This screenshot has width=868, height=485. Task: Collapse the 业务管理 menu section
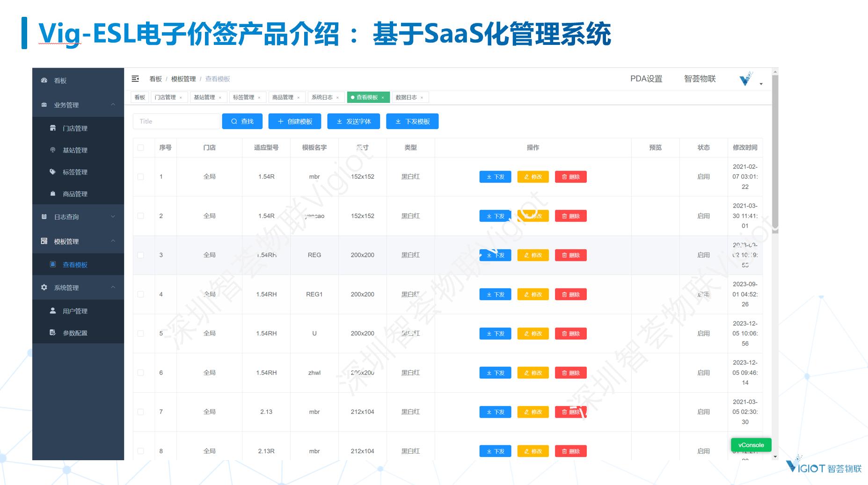[113, 105]
